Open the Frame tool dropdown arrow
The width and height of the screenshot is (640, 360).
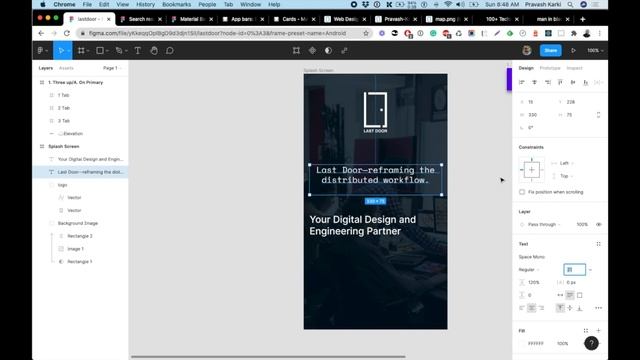coord(88,51)
